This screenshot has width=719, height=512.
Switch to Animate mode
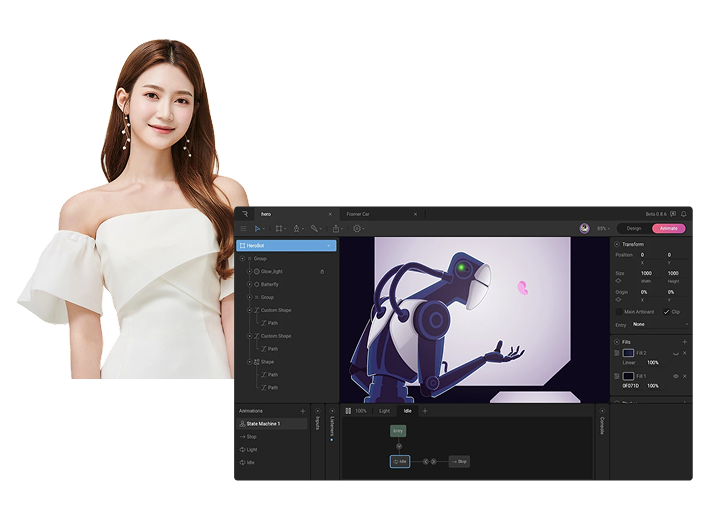click(669, 228)
